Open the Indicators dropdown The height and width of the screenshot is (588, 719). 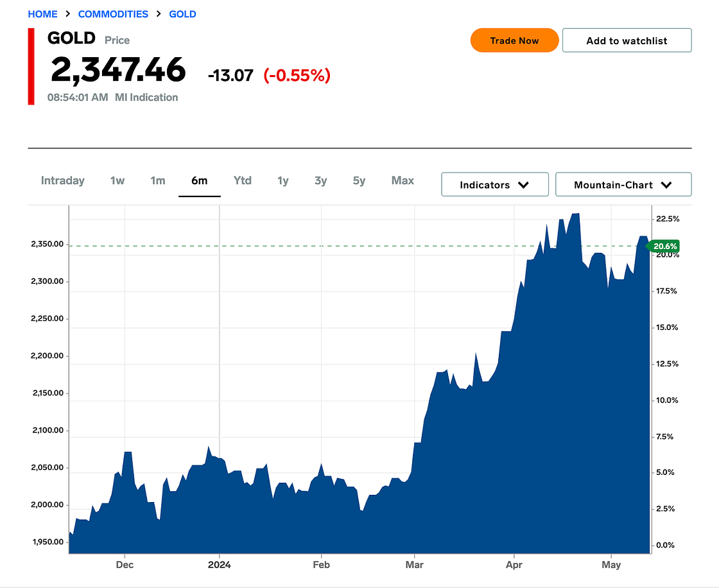click(x=494, y=184)
